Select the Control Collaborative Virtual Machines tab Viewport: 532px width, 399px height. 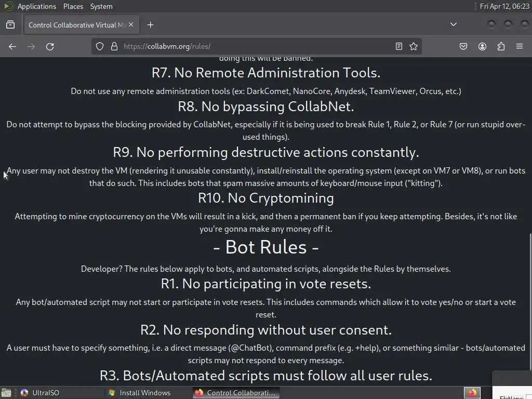pyautogui.click(x=81, y=25)
